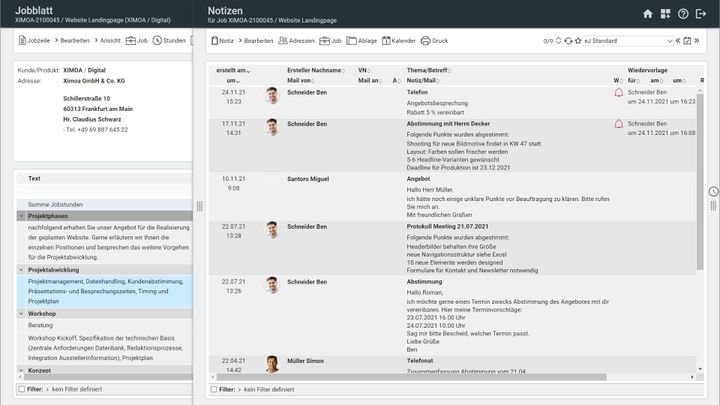Enable the Filter checkbox in Notizen

(214, 389)
